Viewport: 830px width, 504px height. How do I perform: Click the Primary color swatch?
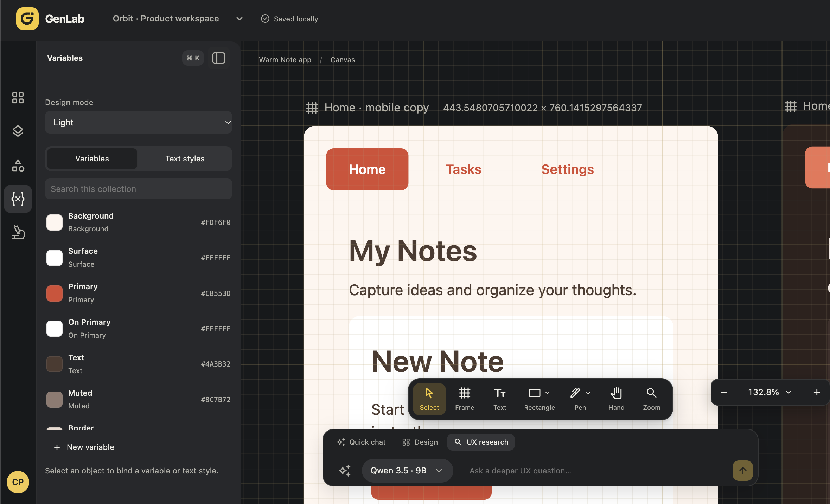55,293
